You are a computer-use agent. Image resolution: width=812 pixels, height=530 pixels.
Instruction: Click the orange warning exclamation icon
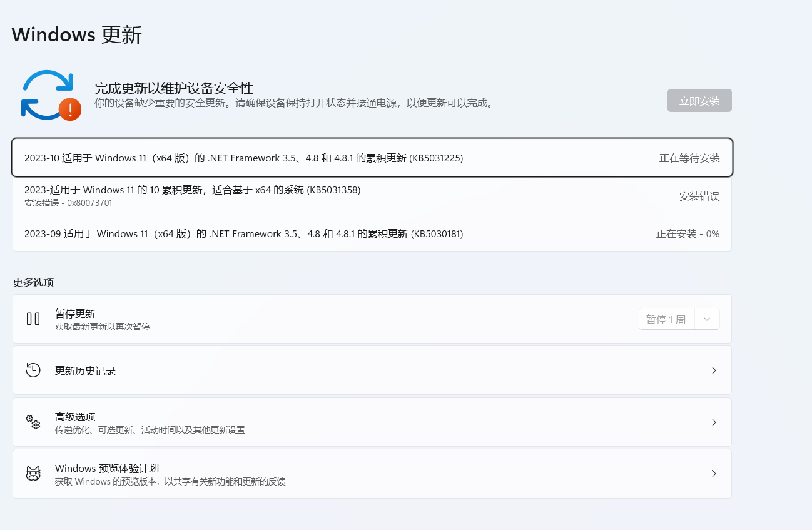(x=71, y=110)
